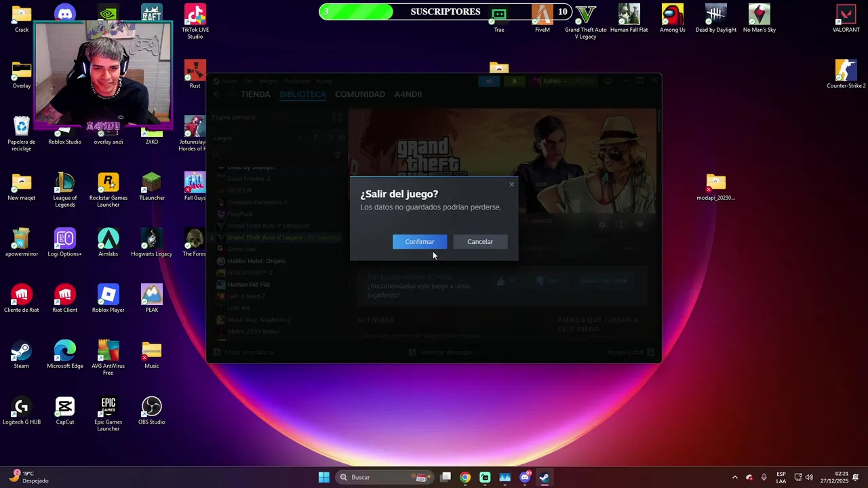The width and height of the screenshot is (868, 488).
Task: Open Grand Theft Auto V Legacy shortcut
Action: (586, 22)
